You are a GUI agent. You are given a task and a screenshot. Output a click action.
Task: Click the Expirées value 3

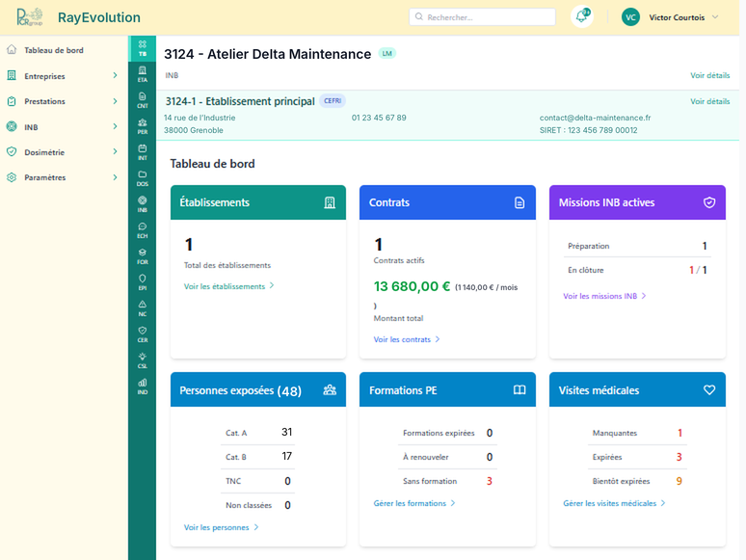click(x=679, y=457)
